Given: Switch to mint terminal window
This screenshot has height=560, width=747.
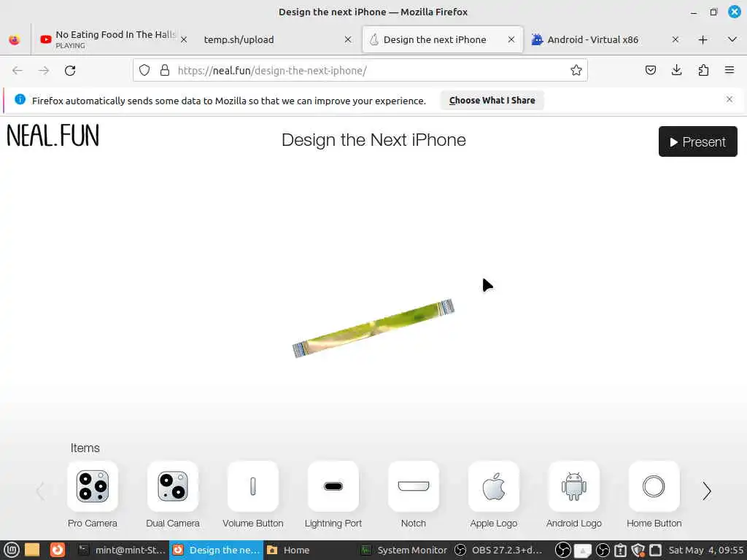Looking at the screenshot, I should click(x=122, y=550).
